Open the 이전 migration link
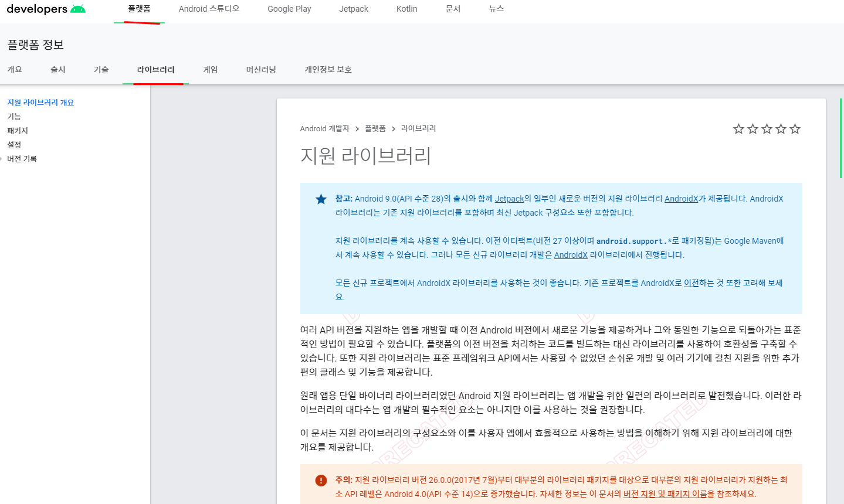The width and height of the screenshot is (844, 504). [x=691, y=283]
